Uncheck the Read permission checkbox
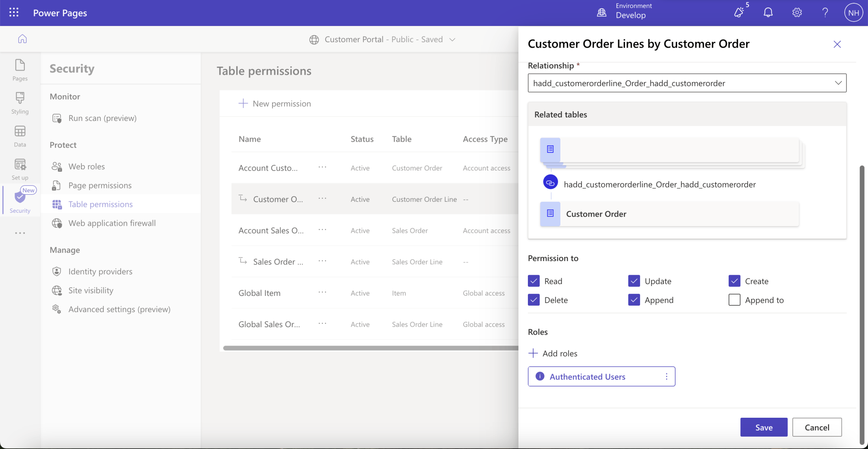This screenshot has width=868, height=449. pos(534,281)
